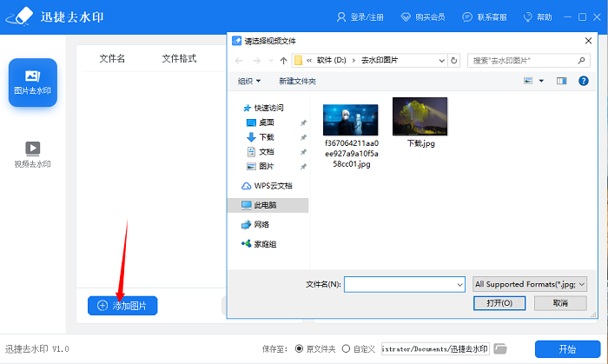Screen dimensions: 608x364
Task: Open 桌面 desktop in quick access
Action: click(261, 122)
